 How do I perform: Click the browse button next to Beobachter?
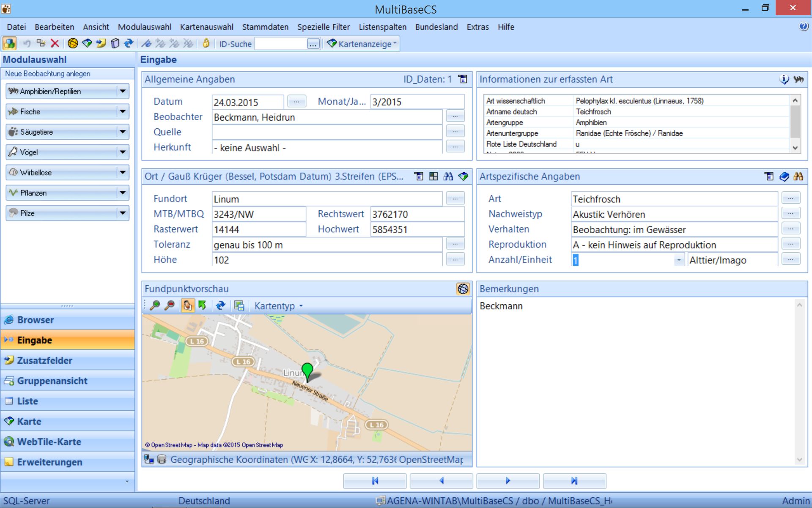pyautogui.click(x=455, y=116)
